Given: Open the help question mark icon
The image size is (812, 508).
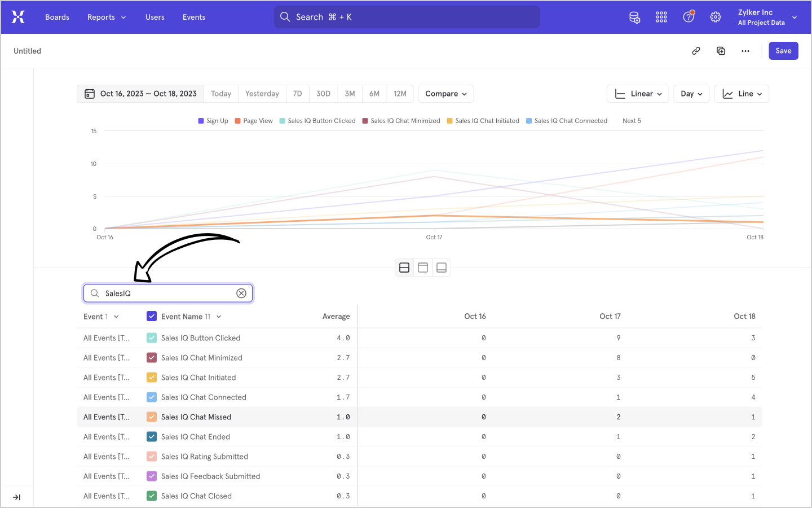Looking at the screenshot, I should [689, 17].
